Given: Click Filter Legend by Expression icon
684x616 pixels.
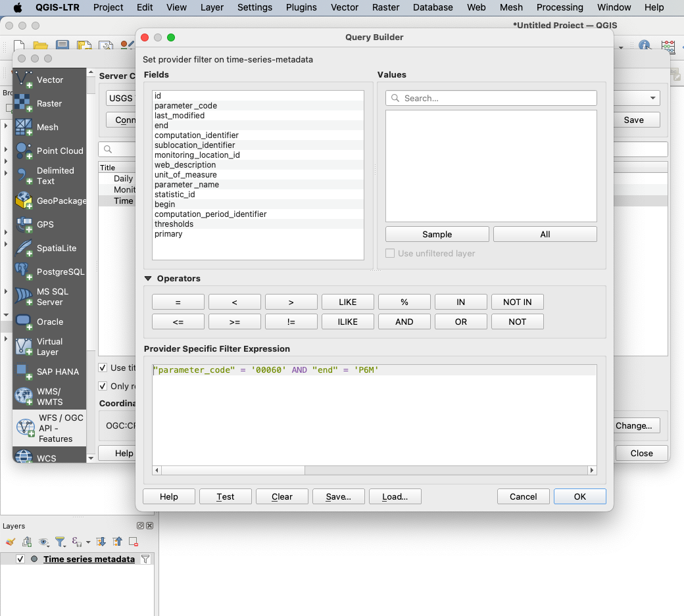Looking at the screenshot, I should (77, 542).
